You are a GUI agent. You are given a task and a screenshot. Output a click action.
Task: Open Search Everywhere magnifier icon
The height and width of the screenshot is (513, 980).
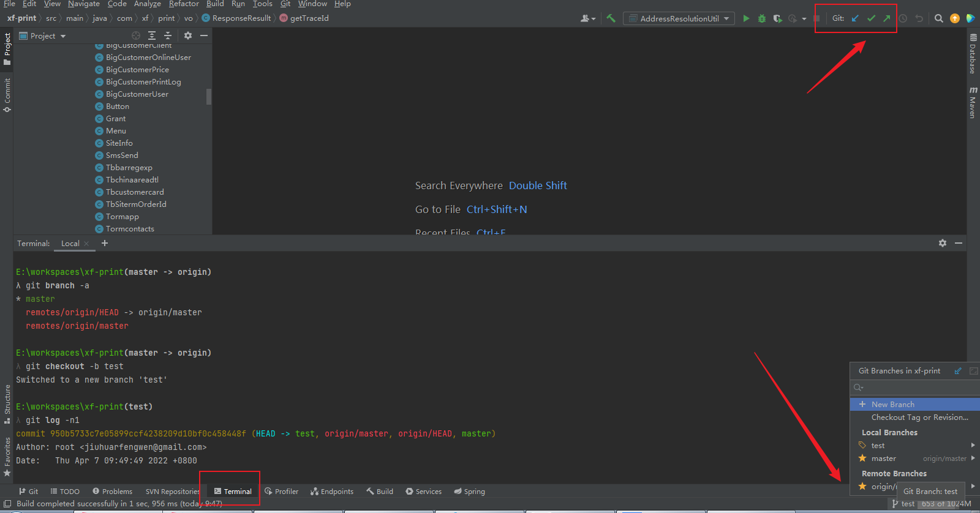(x=938, y=18)
